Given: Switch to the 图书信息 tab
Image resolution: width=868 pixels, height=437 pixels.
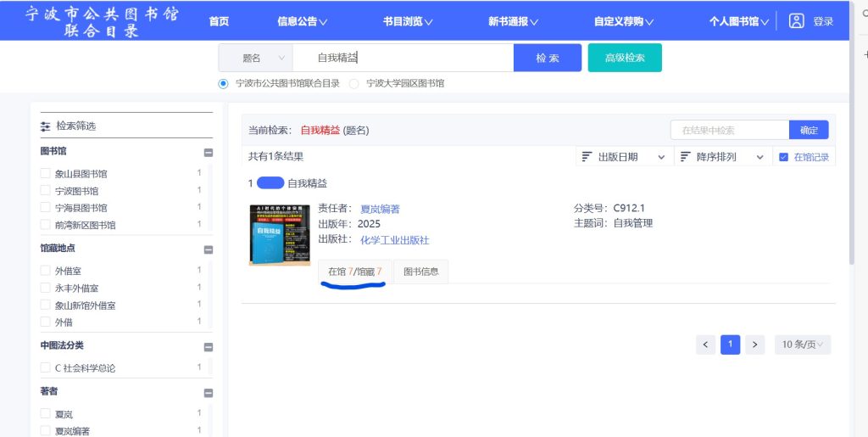Looking at the screenshot, I should [x=420, y=272].
